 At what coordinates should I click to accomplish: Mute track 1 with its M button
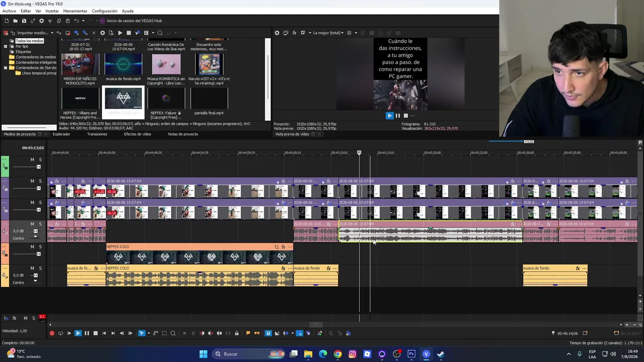(32, 160)
